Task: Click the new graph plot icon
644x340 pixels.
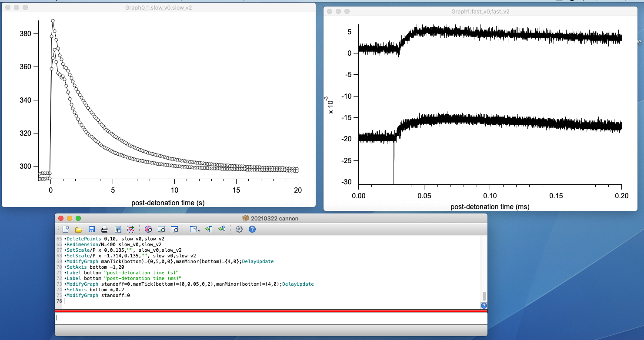Action: click(131, 229)
